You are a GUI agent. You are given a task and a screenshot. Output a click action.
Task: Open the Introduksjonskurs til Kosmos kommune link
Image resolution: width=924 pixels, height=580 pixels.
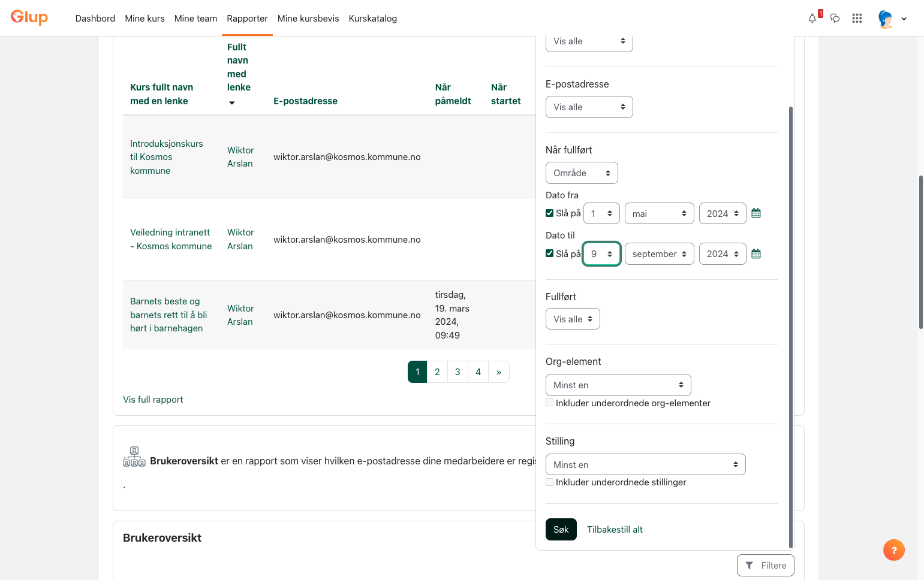(167, 157)
